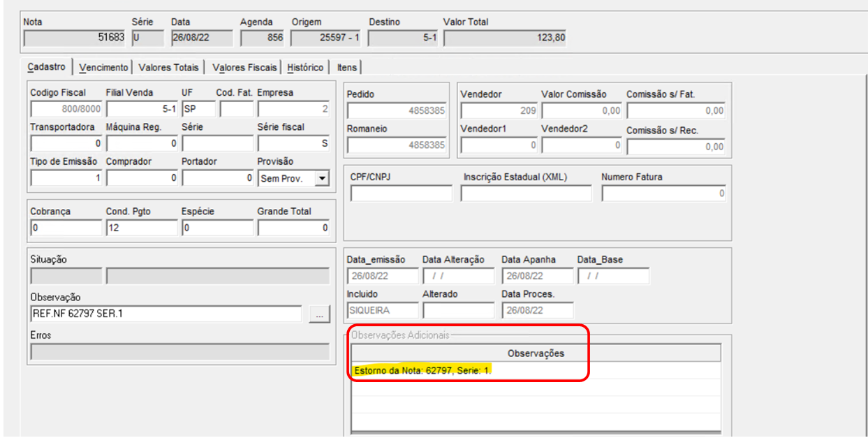
Task: Click the Série header field showing U
Action: [x=147, y=38]
